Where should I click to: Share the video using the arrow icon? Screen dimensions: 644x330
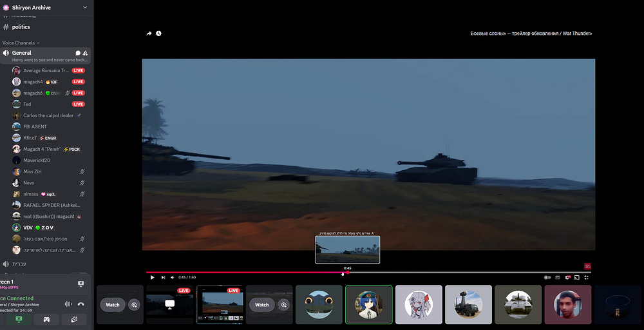(x=149, y=34)
